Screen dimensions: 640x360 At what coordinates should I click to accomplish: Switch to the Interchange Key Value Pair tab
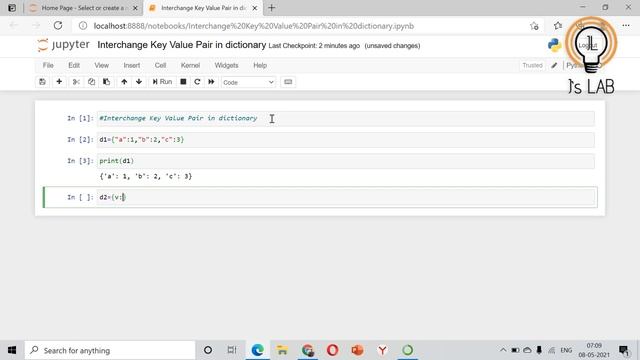point(203,8)
